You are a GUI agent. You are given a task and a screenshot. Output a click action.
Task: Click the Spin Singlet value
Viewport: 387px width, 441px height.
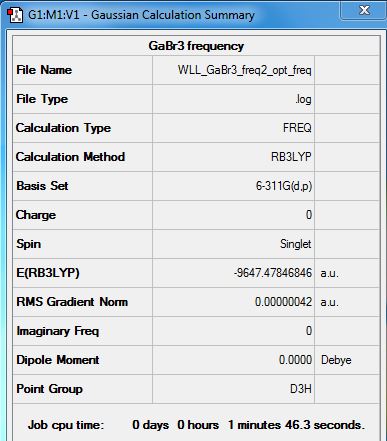295,244
